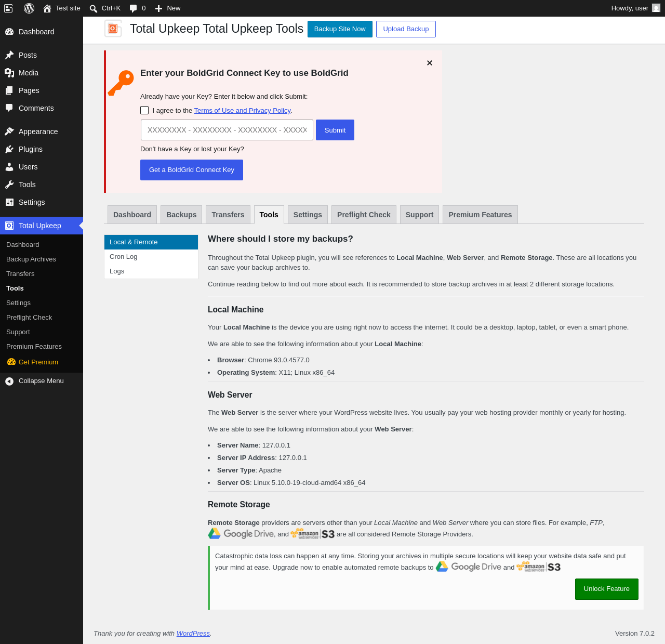Focus the Connect Key input field
Screen dimensions: 665x644
(x=227, y=130)
